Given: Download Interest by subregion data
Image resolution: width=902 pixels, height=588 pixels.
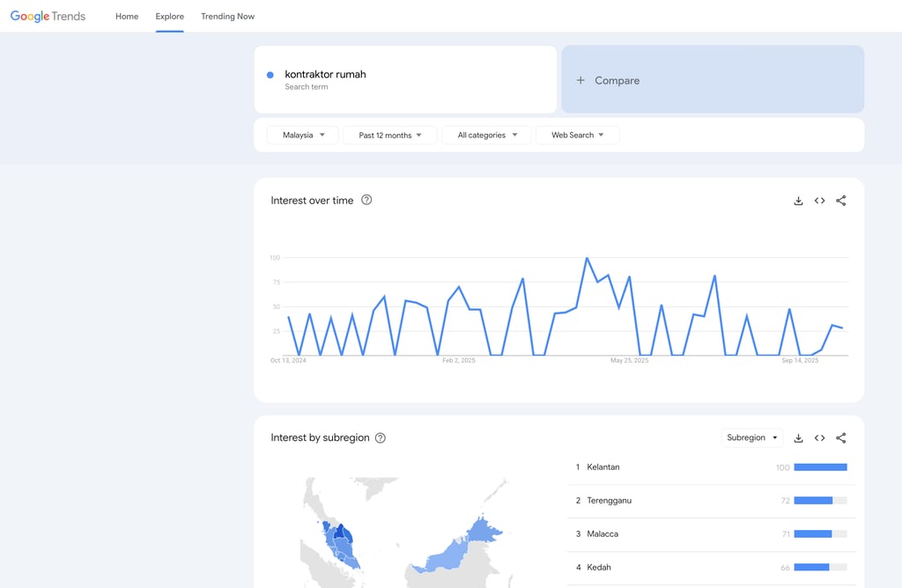Looking at the screenshot, I should (798, 438).
